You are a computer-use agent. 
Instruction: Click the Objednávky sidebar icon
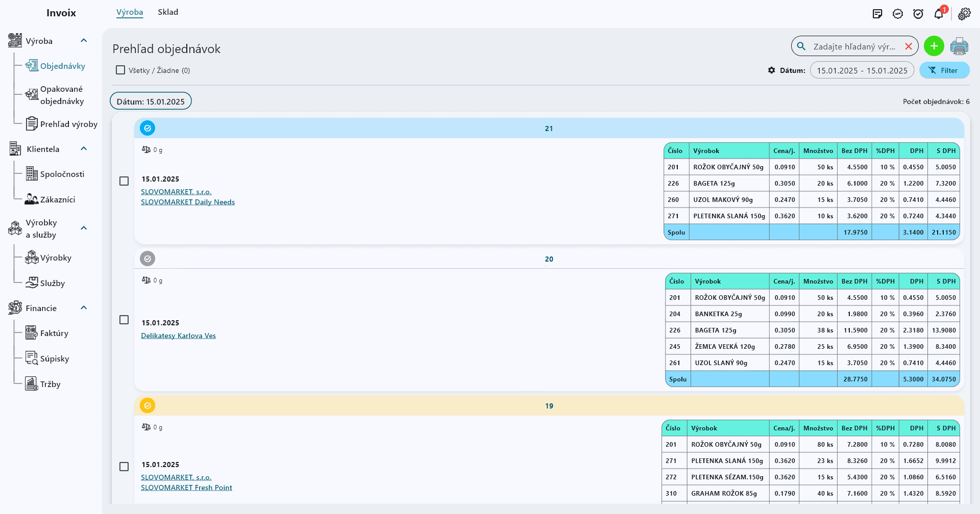[x=32, y=66]
